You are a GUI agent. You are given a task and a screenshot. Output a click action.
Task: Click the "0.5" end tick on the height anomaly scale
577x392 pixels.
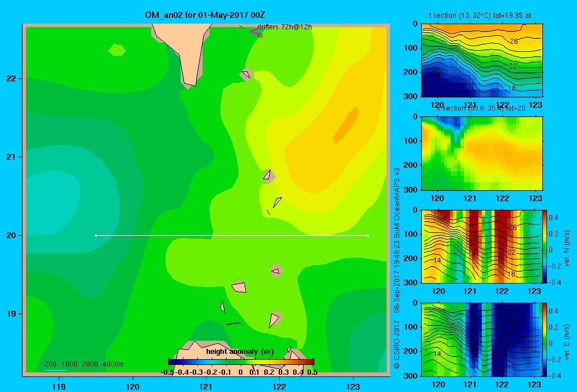[312, 372]
